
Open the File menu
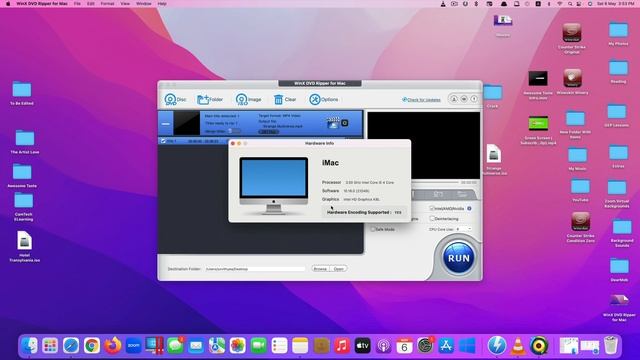point(77,4)
